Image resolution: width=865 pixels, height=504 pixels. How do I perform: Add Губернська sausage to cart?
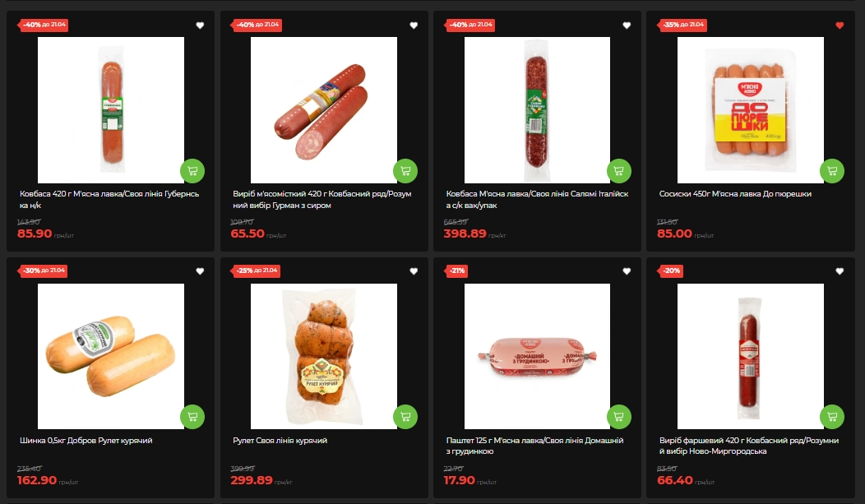192,171
